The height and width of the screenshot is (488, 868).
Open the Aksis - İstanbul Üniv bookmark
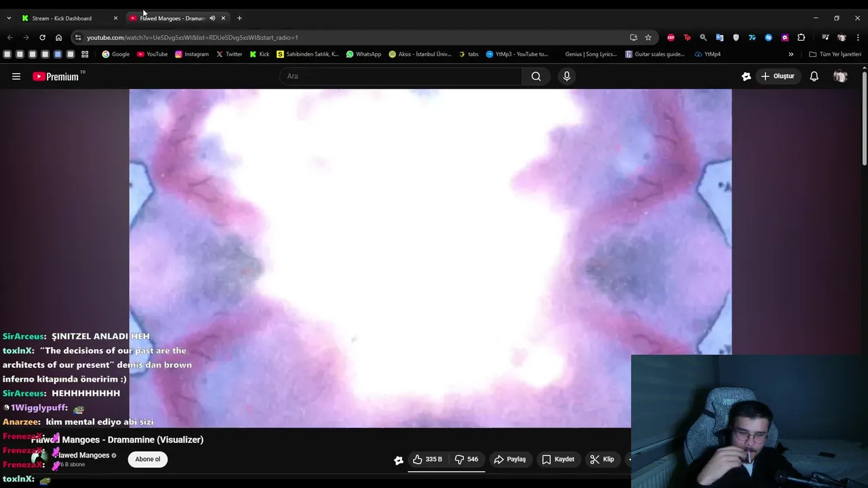pos(420,54)
